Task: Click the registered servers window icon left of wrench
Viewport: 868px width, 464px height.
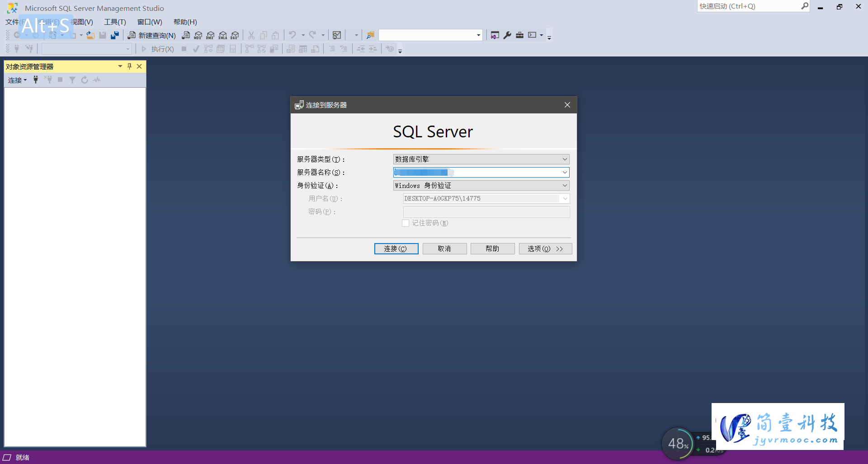Action: [x=495, y=35]
